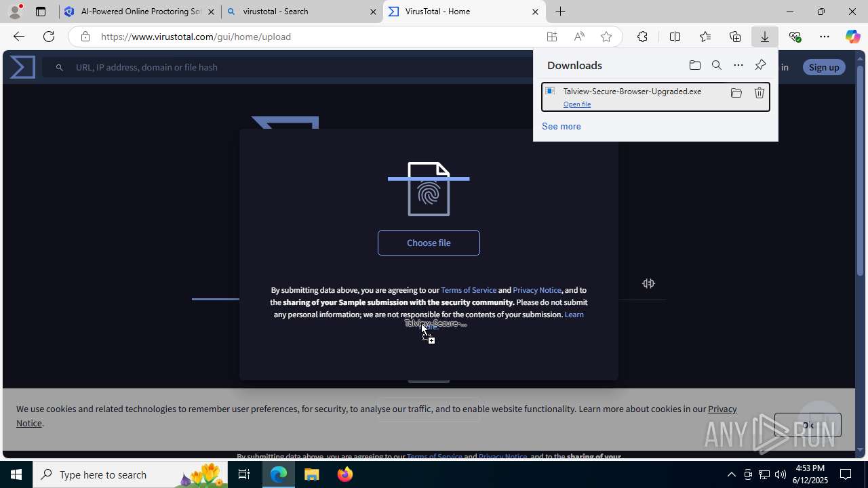Click the Sign up button
Image resolution: width=868 pixels, height=488 pixels.
[824, 67]
